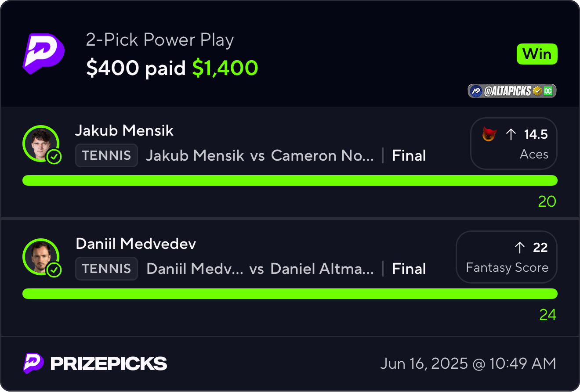Click the gold verified badge on @ALTAPICKS tag

tap(537, 91)
